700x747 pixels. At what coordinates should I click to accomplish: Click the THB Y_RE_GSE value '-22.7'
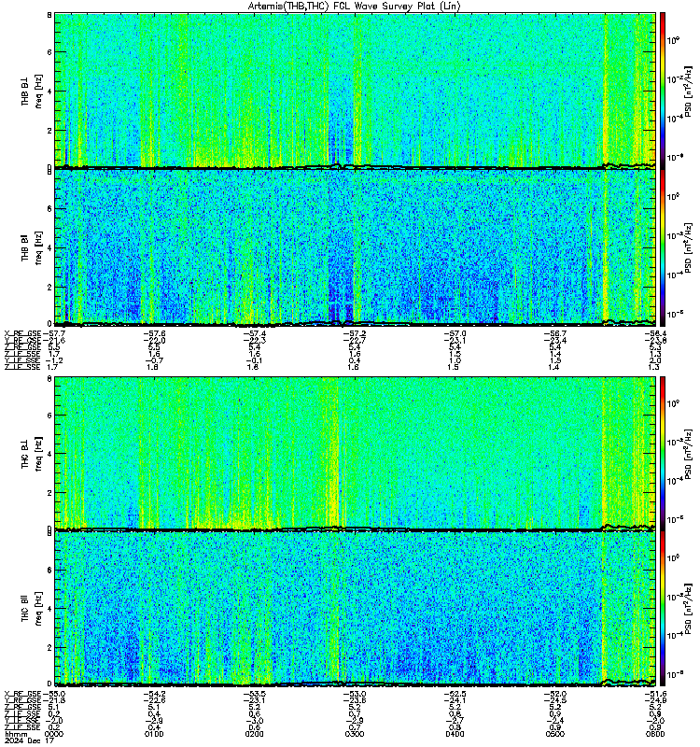click(x=355, y=341)
